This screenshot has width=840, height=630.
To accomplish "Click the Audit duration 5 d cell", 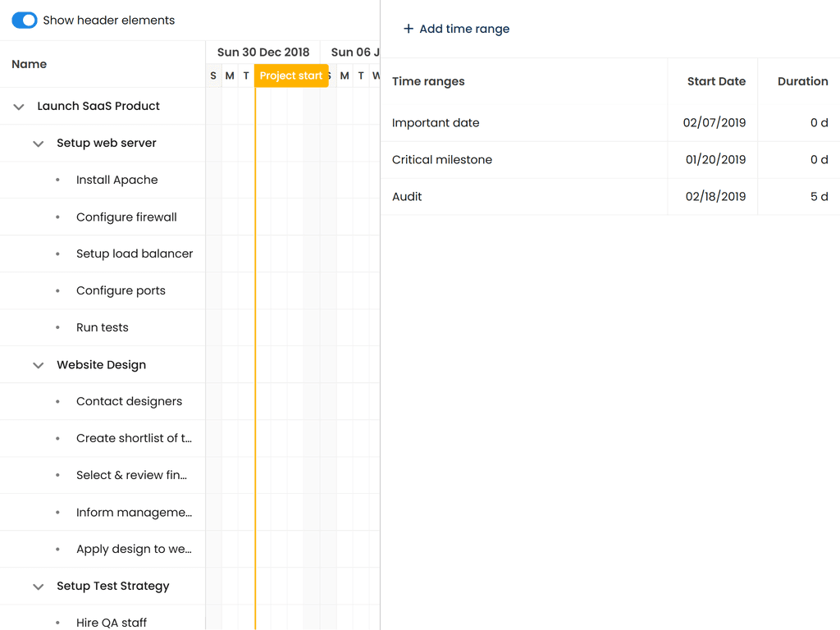I will click(x=818, y=197).
